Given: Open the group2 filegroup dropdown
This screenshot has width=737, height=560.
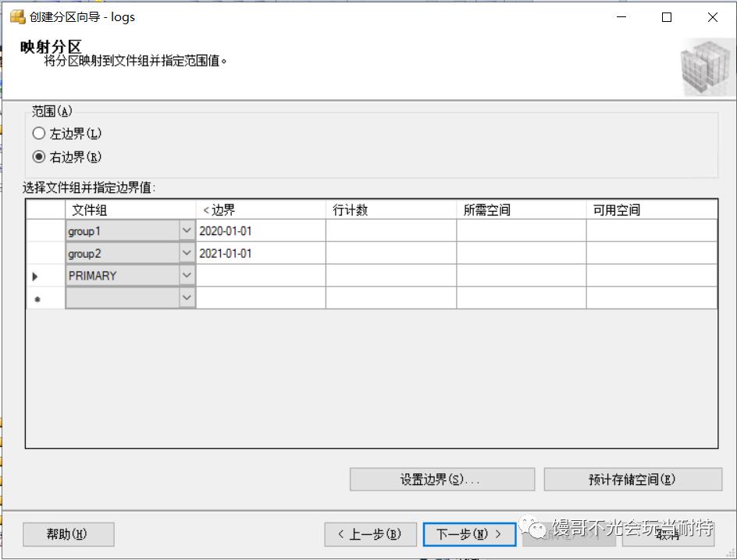Looking at the screenshot, I should [x=187, y=254].
